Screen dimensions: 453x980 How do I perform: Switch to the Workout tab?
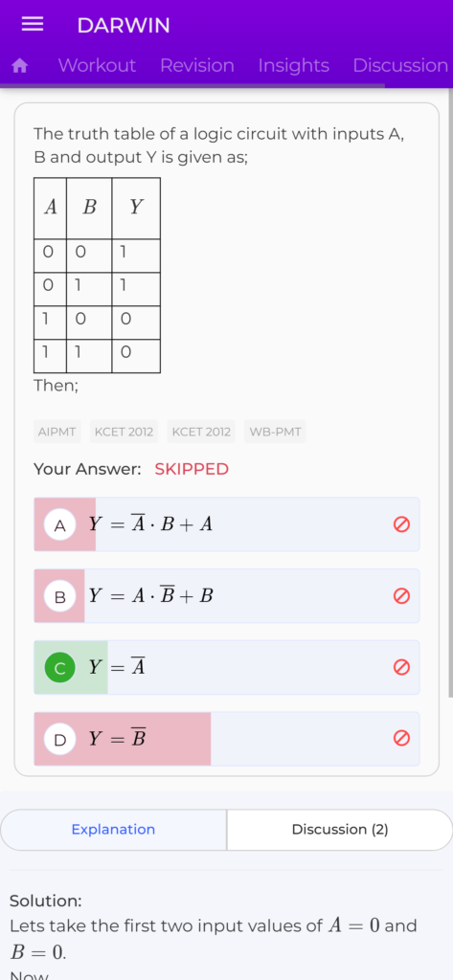click(x=97, y=66)
